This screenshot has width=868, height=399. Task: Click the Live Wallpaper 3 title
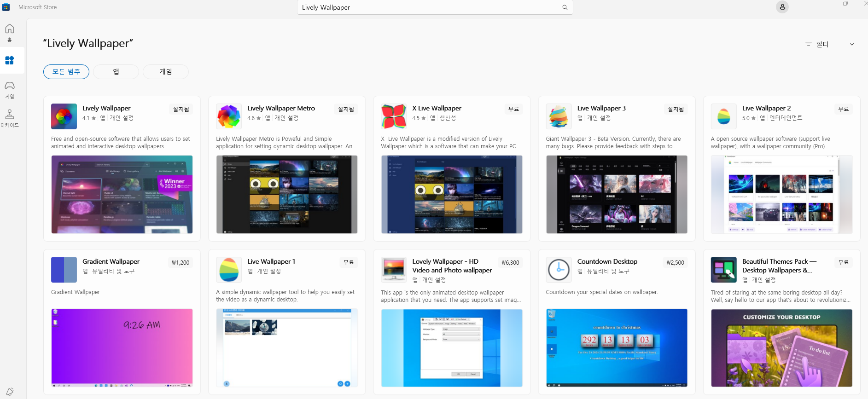point(601,108)
